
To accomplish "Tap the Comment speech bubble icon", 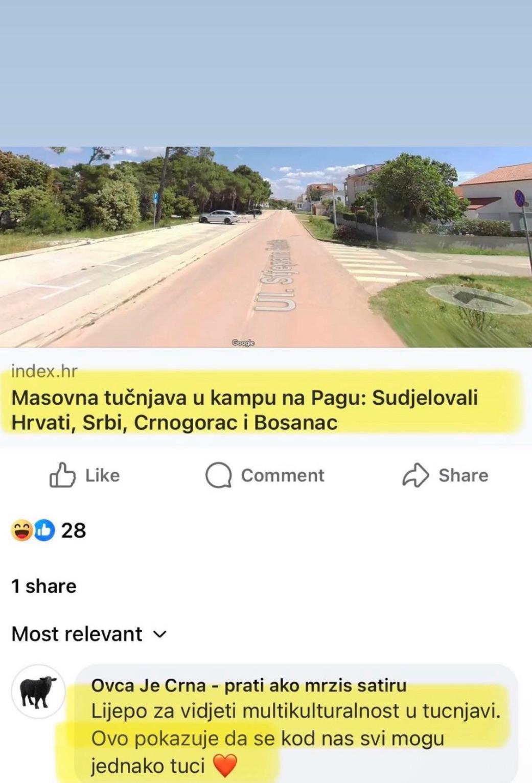I will coord(218,475).
